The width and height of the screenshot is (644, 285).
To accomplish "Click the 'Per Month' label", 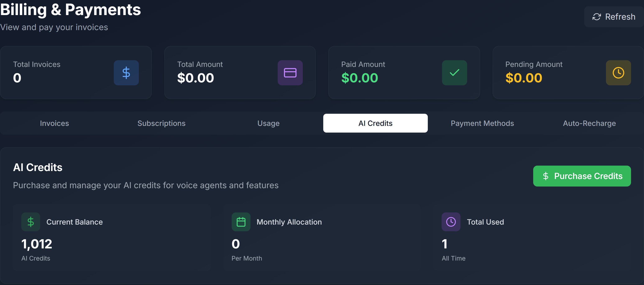I will [x=247, y=258].
